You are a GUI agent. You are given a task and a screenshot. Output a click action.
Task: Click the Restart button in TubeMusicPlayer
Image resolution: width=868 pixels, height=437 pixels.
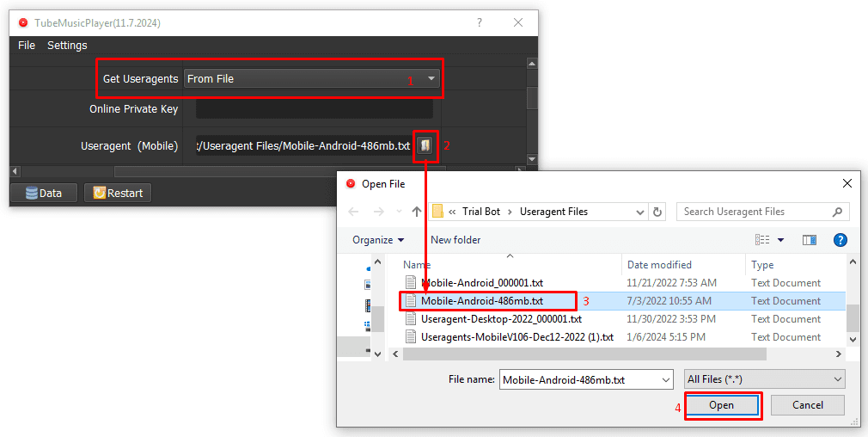pos(118,193)
